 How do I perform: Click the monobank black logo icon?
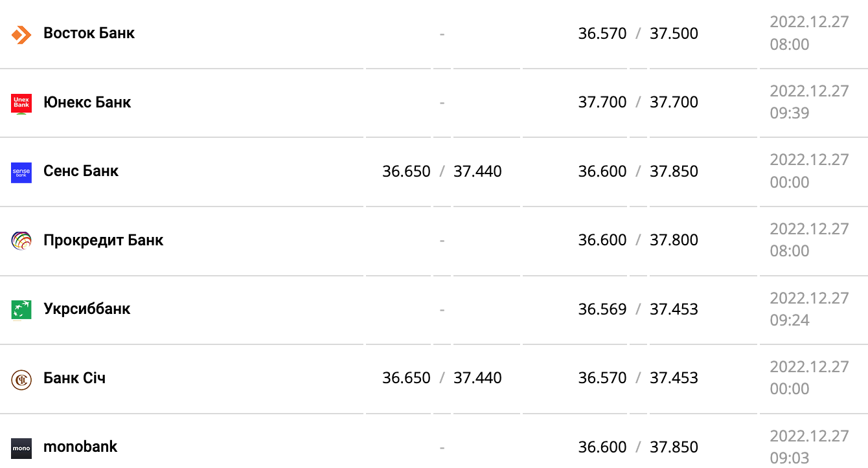pyautogui.click(x=21, y=448)
